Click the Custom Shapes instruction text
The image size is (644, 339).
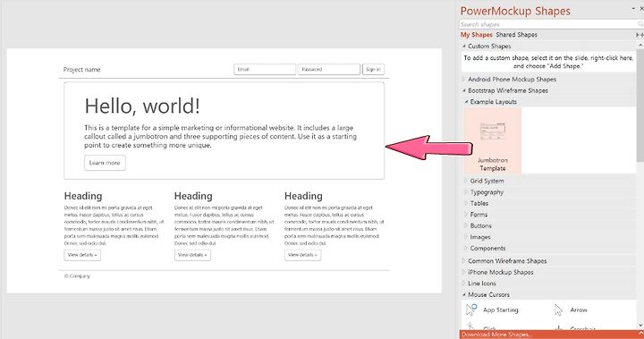548,62
